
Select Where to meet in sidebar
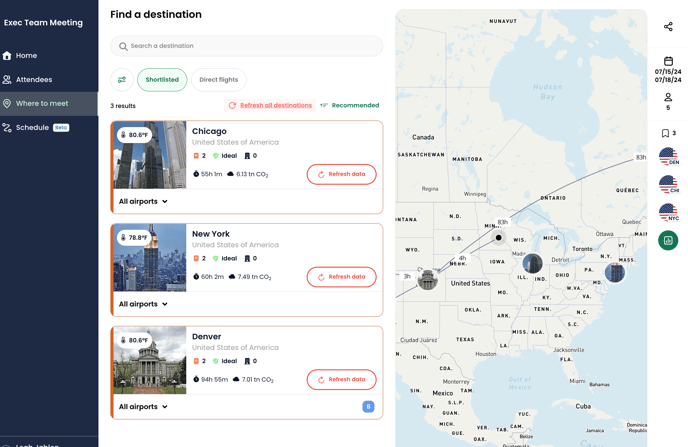click(49, 104)
